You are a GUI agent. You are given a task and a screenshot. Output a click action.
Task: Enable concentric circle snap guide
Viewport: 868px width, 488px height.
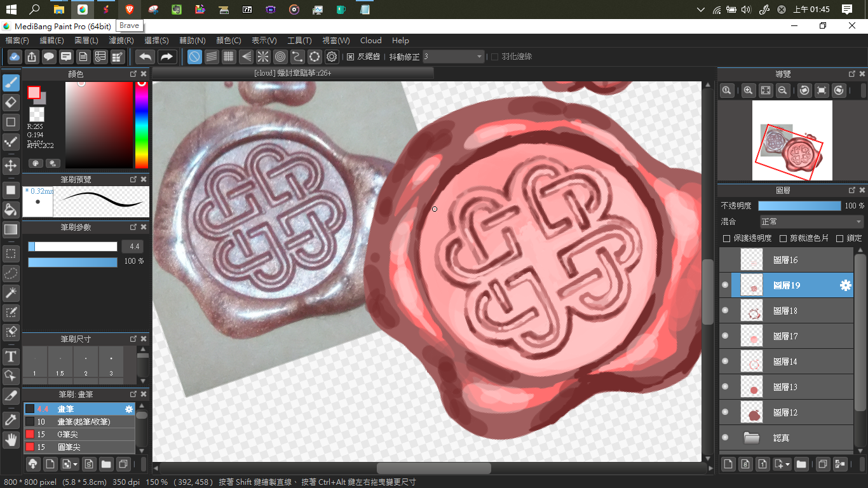(x=280, y=57)
